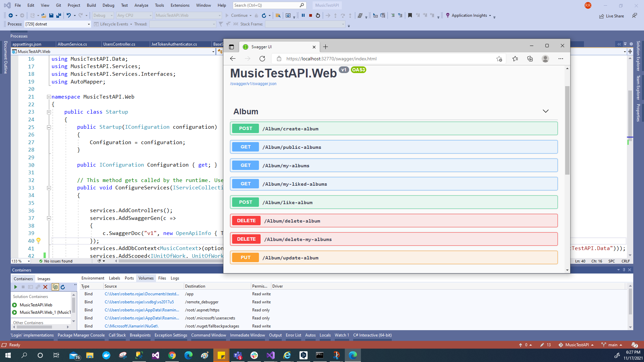The height and width of the screenshot is (362, 644).
Task: Click the feedback person icon top right
Action: (635, 16)
